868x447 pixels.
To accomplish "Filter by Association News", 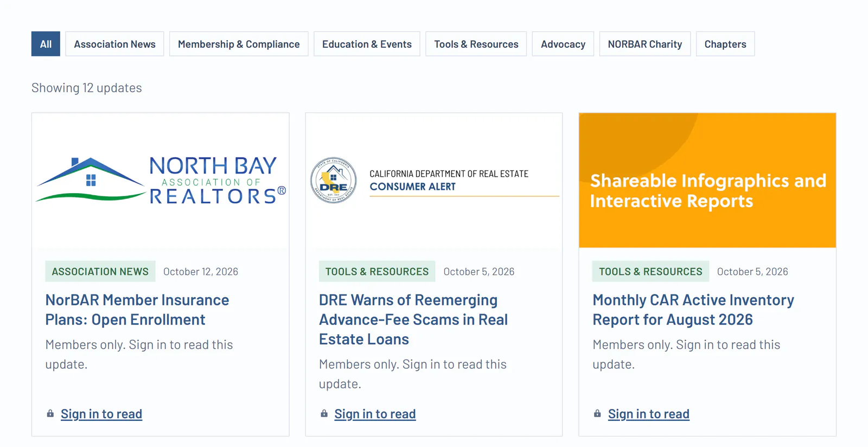I will [x=114, y=44].
